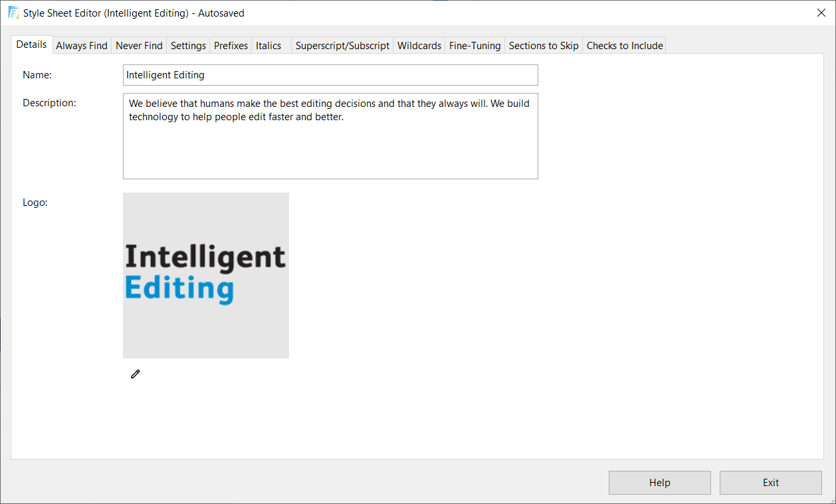Close the Style Sheet Editor window

point(821,13)
